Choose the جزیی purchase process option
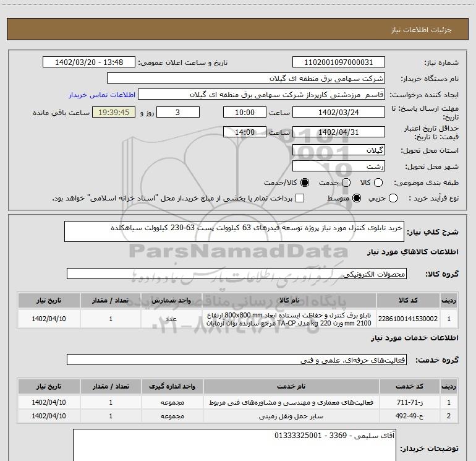This screenshot has height=461, width=476. coord(393,198)
